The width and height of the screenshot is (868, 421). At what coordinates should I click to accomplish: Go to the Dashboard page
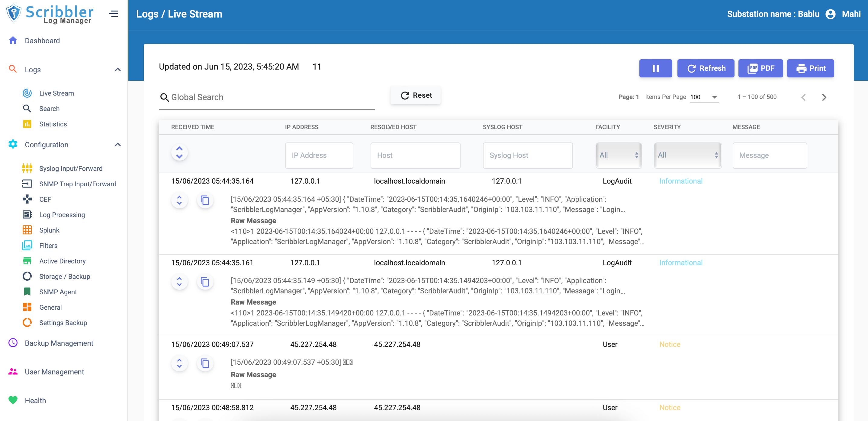point(42,41)
